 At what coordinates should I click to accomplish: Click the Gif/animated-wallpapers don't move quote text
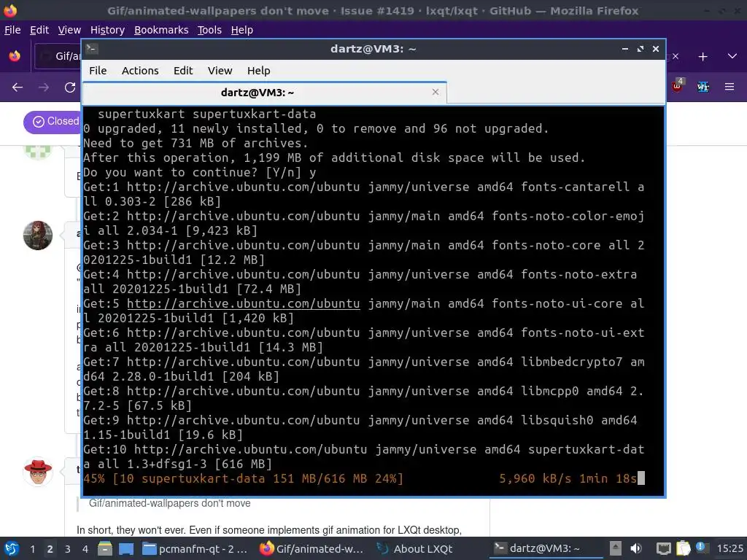[169, 503]
